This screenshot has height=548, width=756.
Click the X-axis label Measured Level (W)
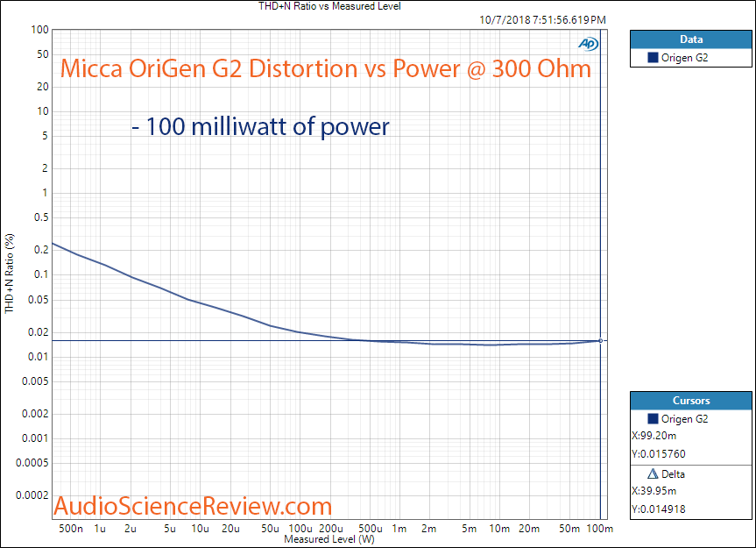pos(329,539)
